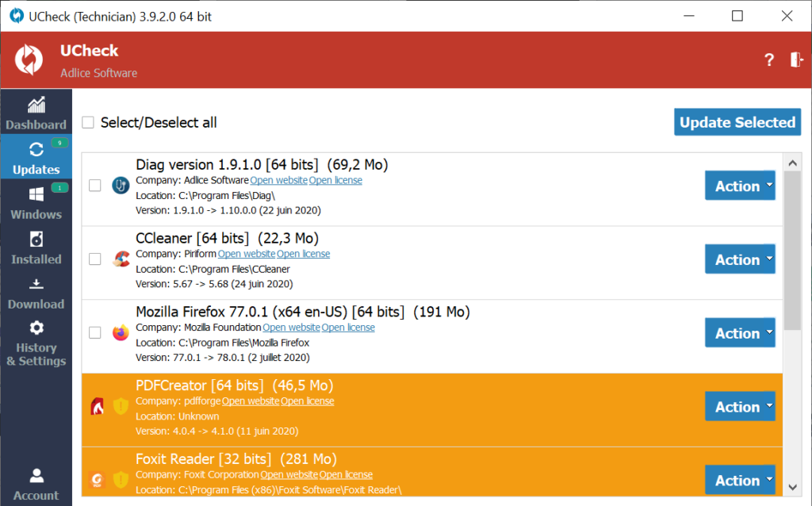The height and width of the screenshot is (506, 812).
Task: Click the CCleaner application icon
Action: [121, 259]
